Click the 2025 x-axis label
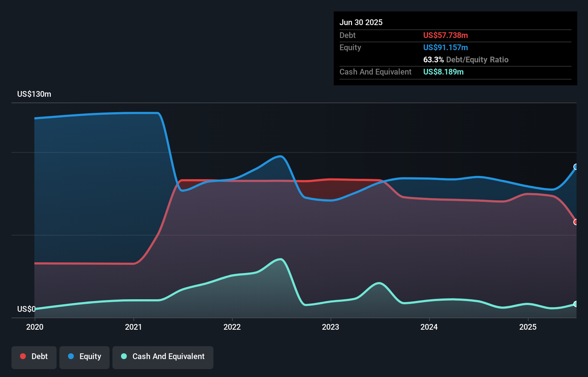 tap(528, 327)
